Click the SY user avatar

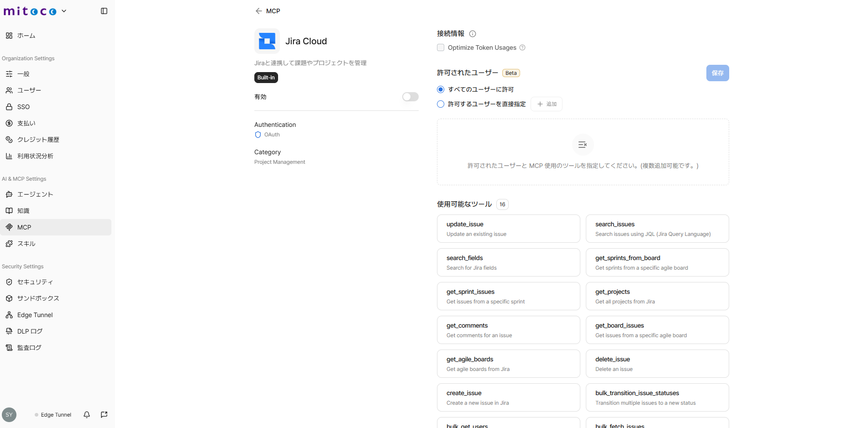(x=9, y=415)
